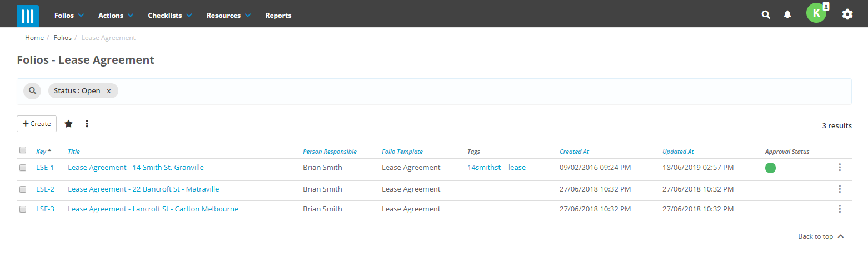Open the search icon in top navigation
Viewport: 868px width, 257px height.
coord(766,15)
